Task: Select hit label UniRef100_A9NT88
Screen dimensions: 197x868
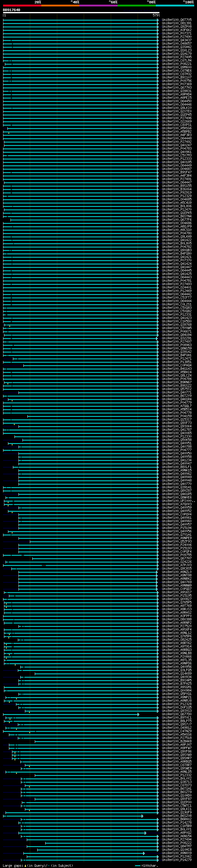Action: coord(176,575)
